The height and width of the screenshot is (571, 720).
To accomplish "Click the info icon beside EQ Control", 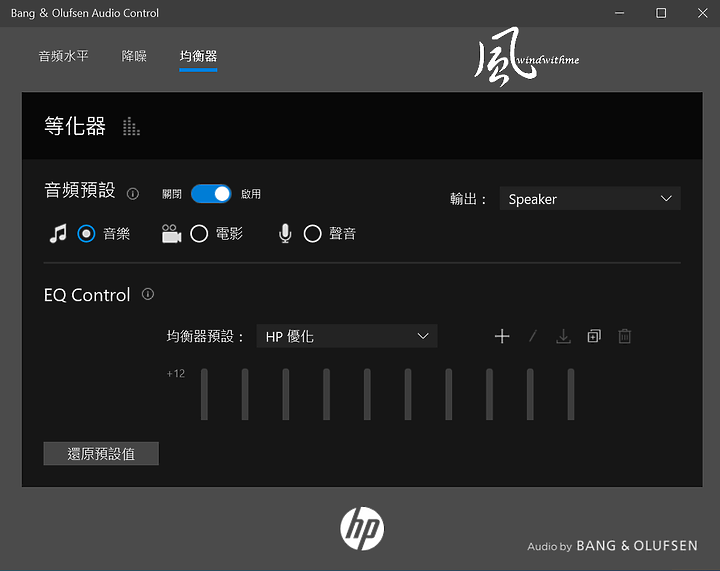I will pos(148,294).
